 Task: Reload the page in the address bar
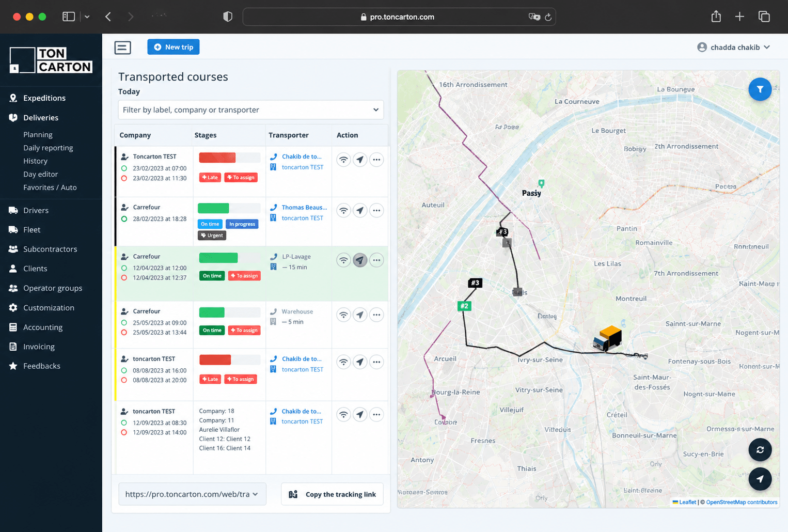pyautogui.click(x=548, y=17)
